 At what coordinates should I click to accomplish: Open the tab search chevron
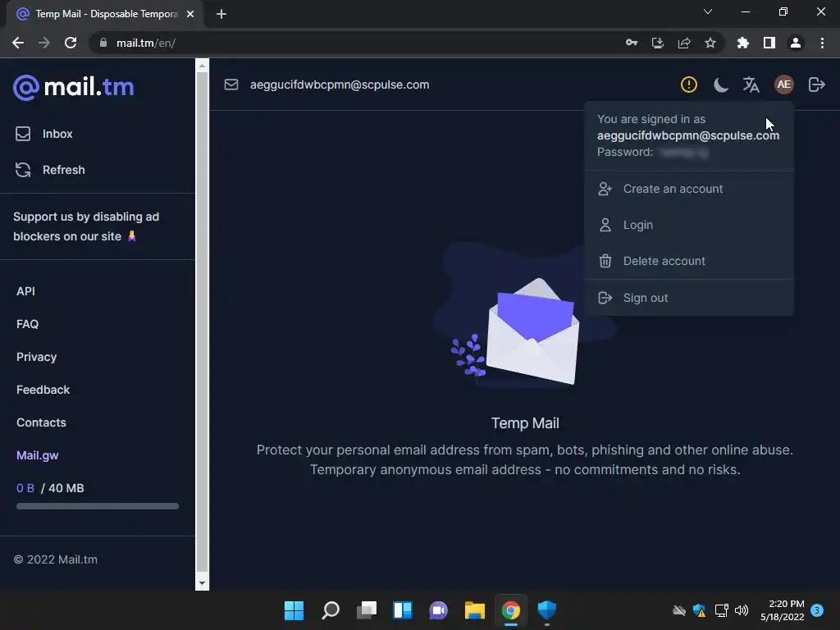pyautogui.click(x=708, y=11)
